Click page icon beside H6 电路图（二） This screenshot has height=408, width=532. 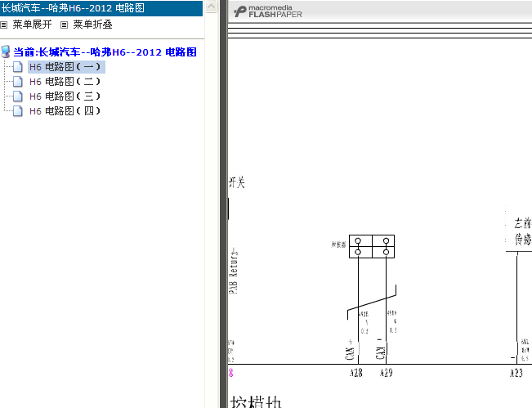pyautogui.click(x=18, y=82)
